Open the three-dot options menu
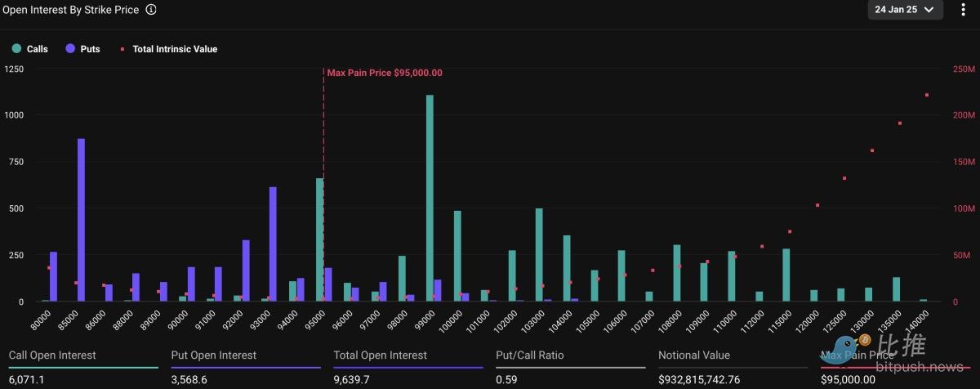980x389 pixels. click(x=964, y=10)
